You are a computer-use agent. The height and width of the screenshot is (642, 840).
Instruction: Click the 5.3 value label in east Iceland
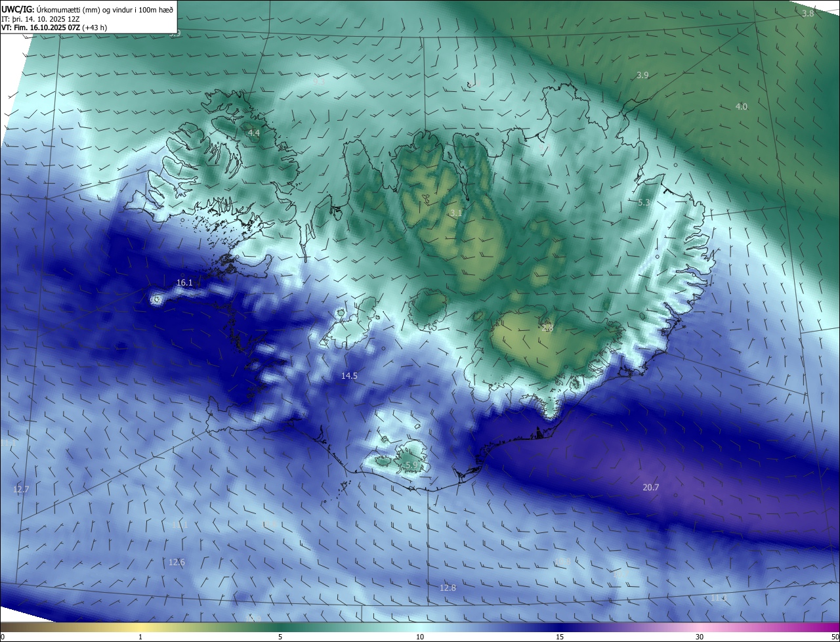[x=644, y=203]
